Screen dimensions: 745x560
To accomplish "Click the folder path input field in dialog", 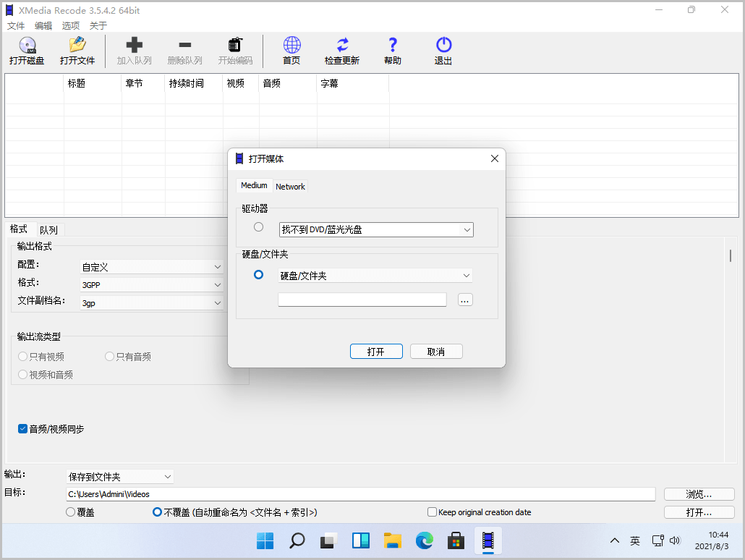I will (x=362, y=300).
